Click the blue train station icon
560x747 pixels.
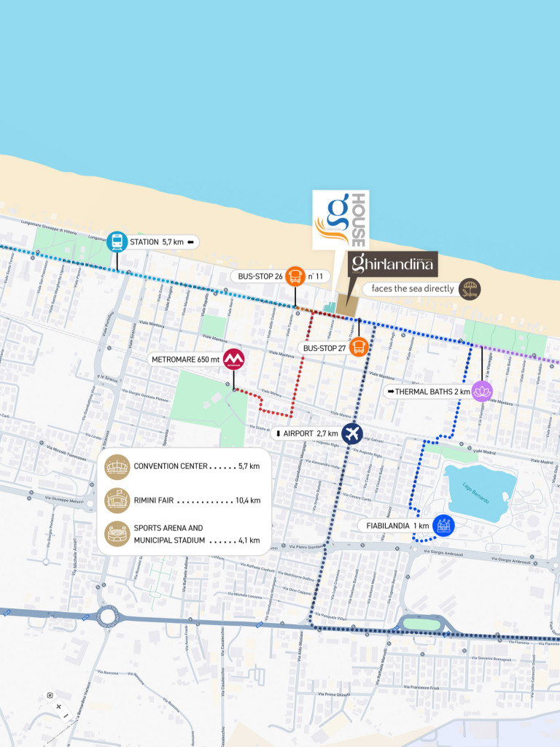tap(117, 241)
